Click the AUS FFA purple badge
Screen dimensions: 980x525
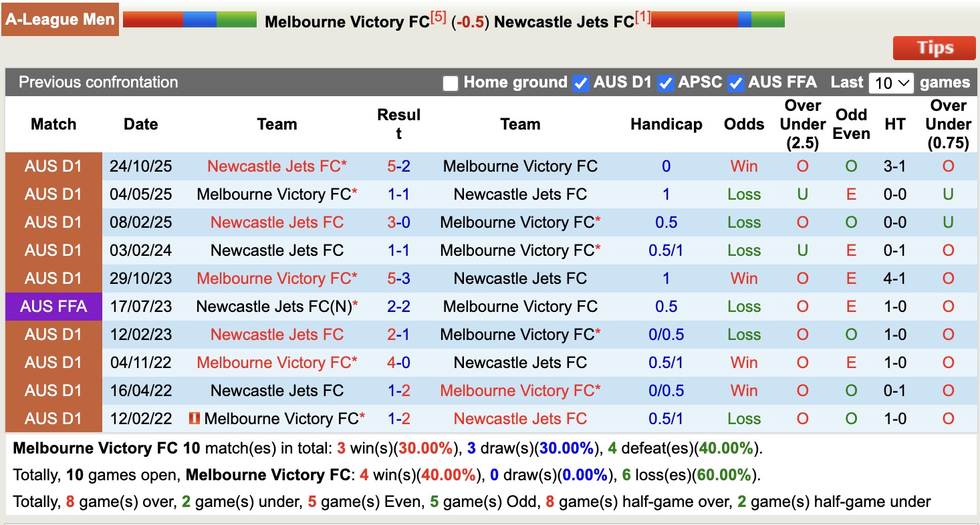tap(53, 307)
